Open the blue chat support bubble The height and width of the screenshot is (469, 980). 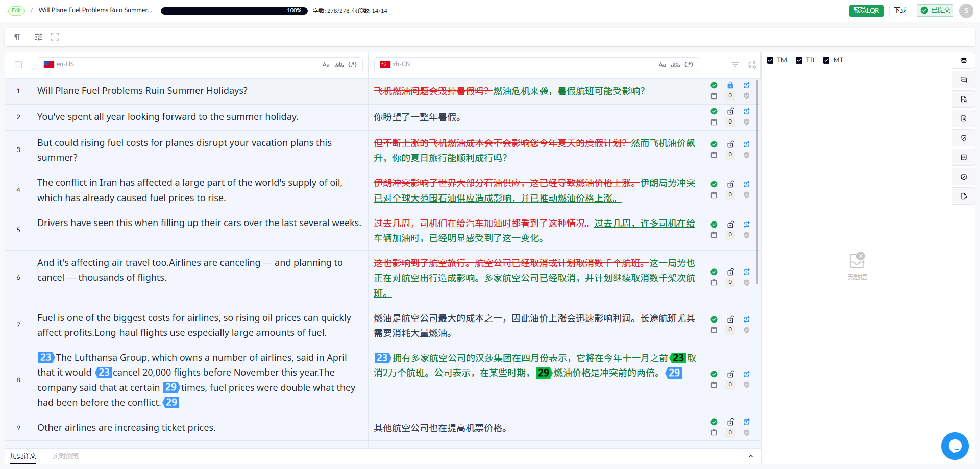954,446
